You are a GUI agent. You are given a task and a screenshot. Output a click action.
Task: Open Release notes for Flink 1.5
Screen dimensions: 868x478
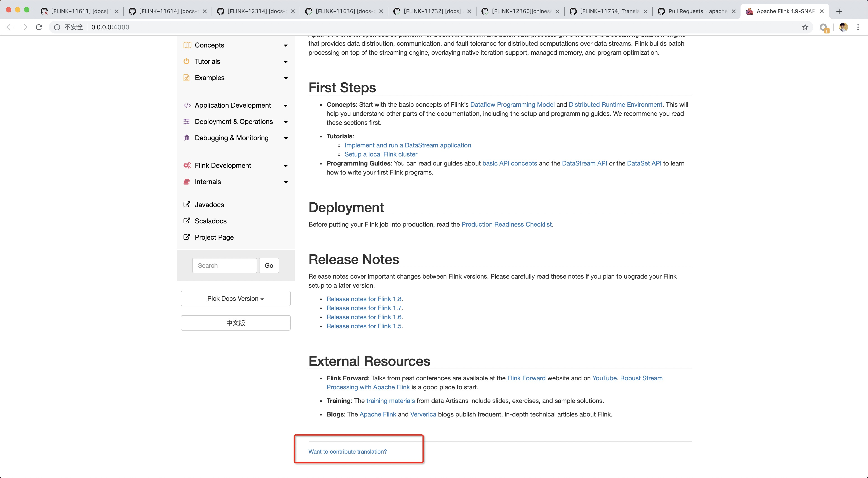(x=364, y=326)
